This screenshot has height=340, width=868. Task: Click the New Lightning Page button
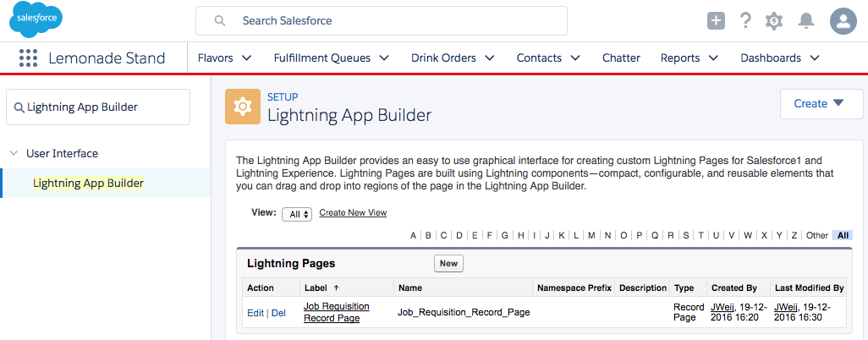point(448,264)
